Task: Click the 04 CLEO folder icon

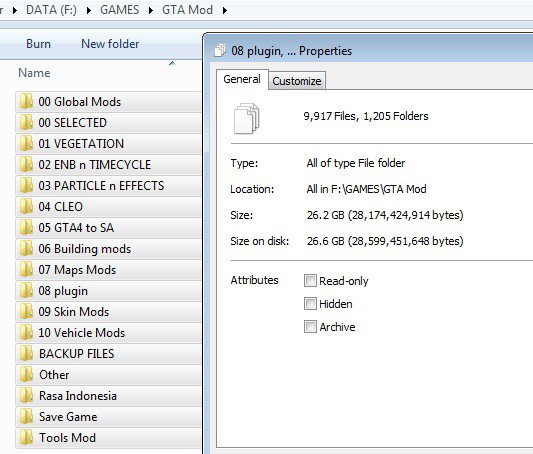Action: [x=26, y=207]
